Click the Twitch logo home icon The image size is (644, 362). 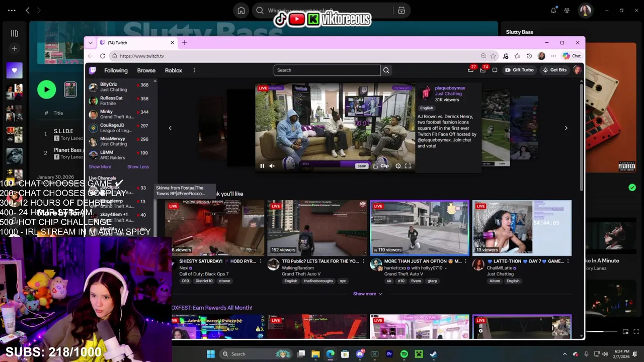93,70
